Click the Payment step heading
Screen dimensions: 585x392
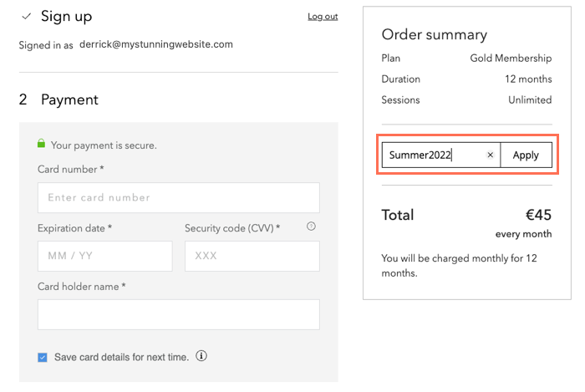(x=69, y=99)
